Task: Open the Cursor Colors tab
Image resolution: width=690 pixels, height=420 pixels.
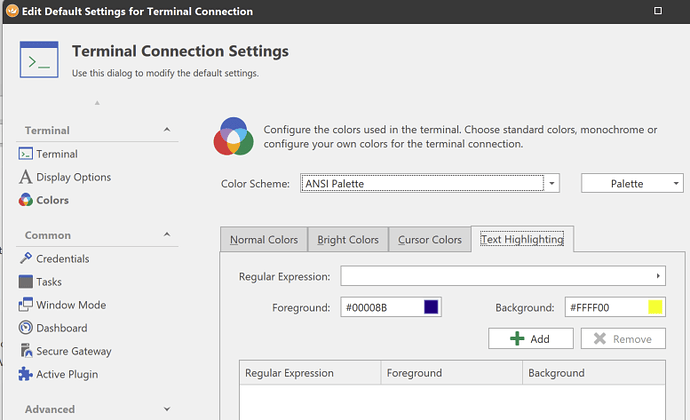Action: point(430,240)
